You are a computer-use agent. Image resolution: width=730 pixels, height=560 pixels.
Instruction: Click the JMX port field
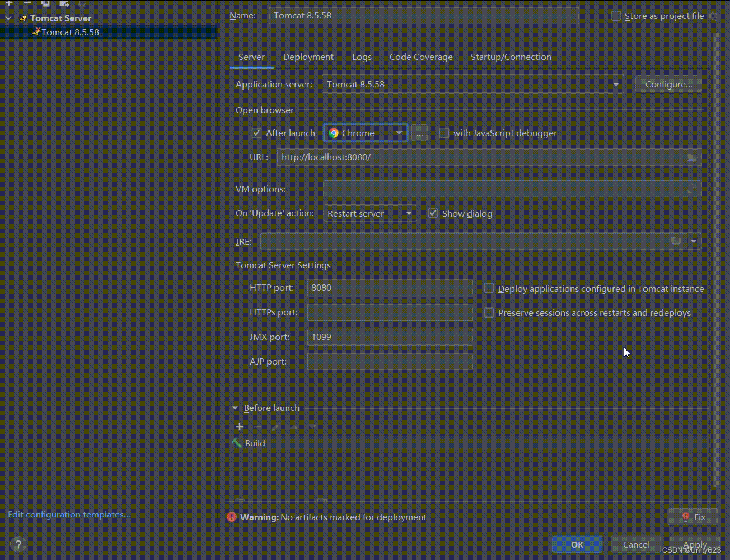pos(390,337)
